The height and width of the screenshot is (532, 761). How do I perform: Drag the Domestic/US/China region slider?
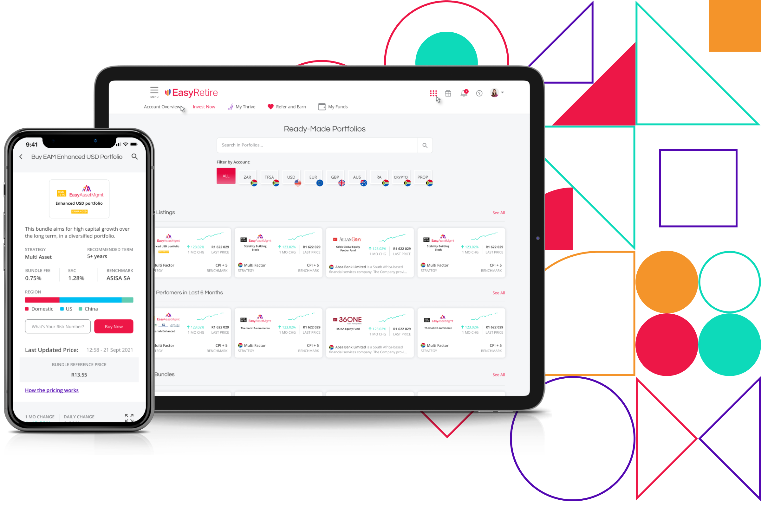[79, 300]
